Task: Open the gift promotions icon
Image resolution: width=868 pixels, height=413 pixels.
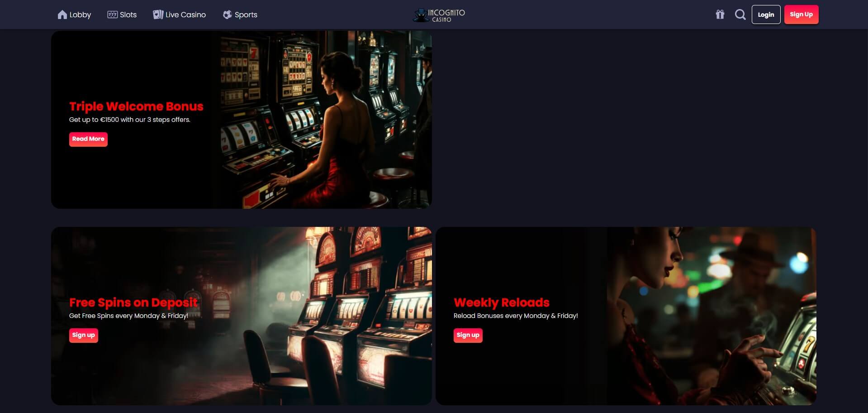Action: (x=720, y=14)
